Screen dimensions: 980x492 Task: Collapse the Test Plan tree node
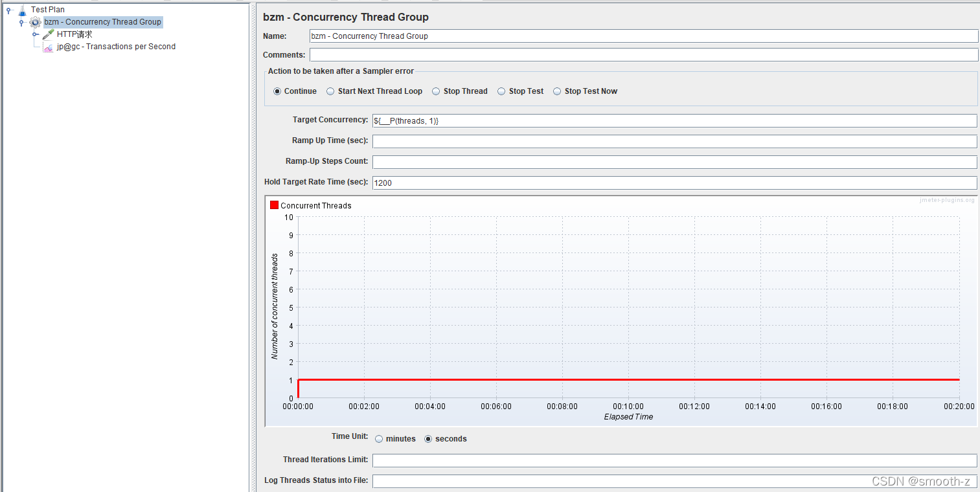8,10
